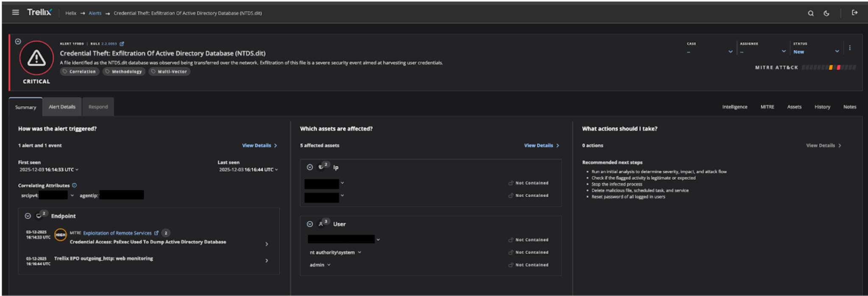The width and height of the screenshot is (868, 296).
Task: Open the Assignee dropdown
Action: tap(762, 52)
